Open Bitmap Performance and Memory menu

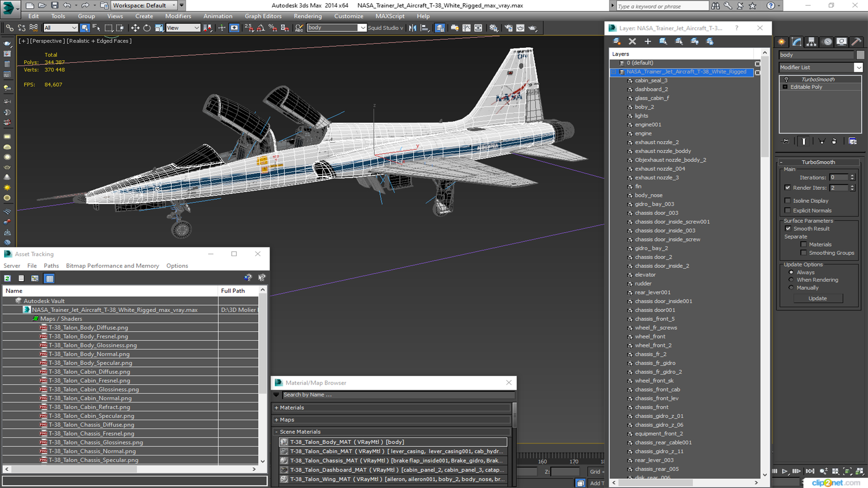tap(113, 266)
